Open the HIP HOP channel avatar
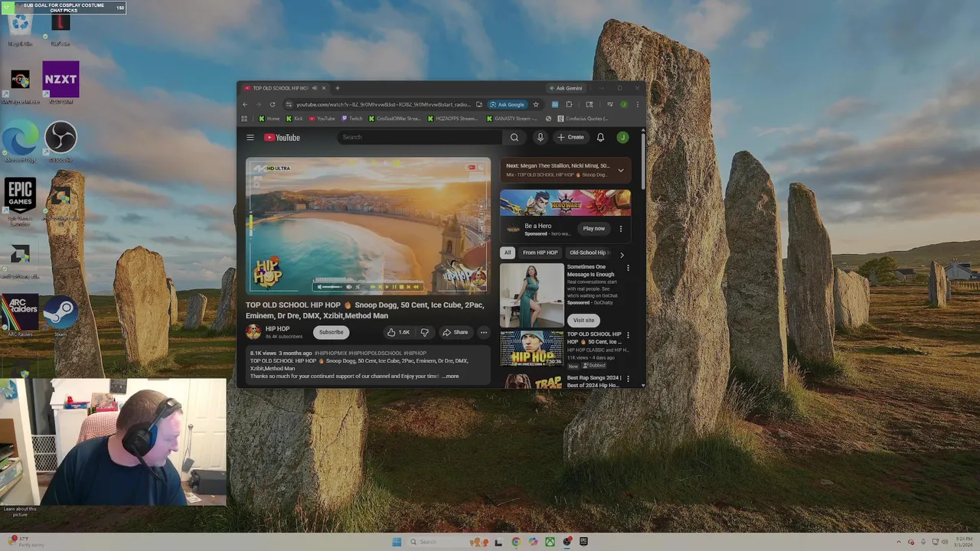This screenshot has width=980, height=551. (x=253, y=332)
